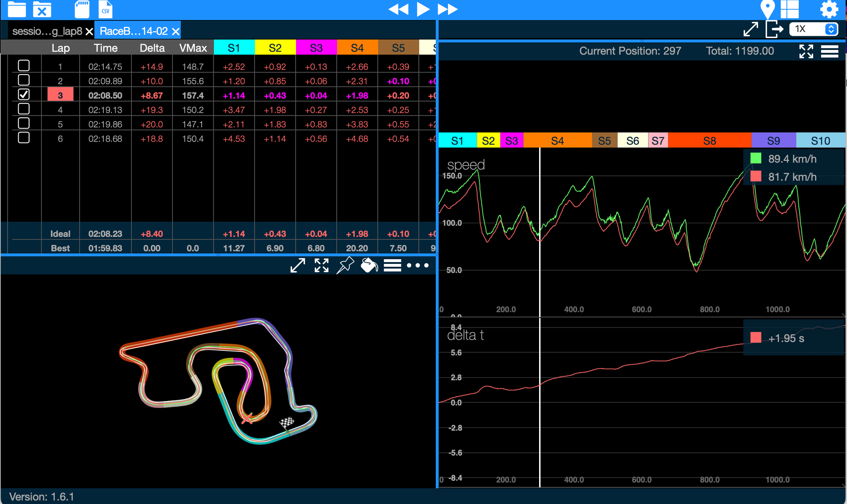The height and width of the screenshot is (504, 847).
Task: Click the close file folder icon
Action: click(x=42, y=9)
